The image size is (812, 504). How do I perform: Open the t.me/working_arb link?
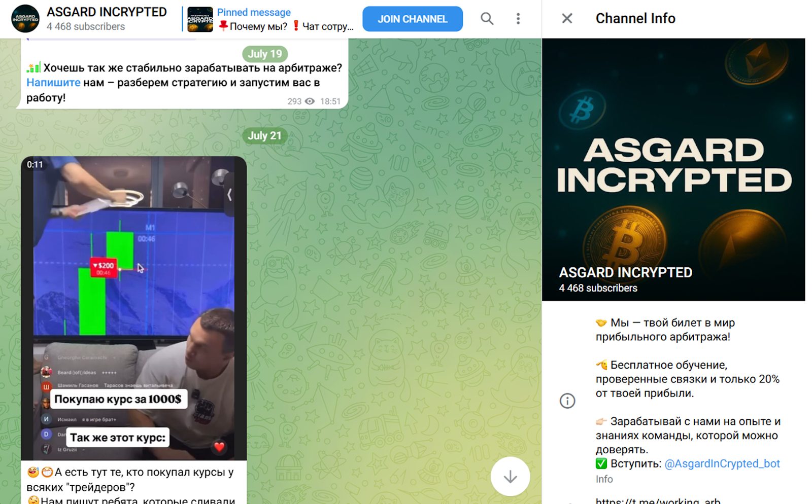[658, 500]
